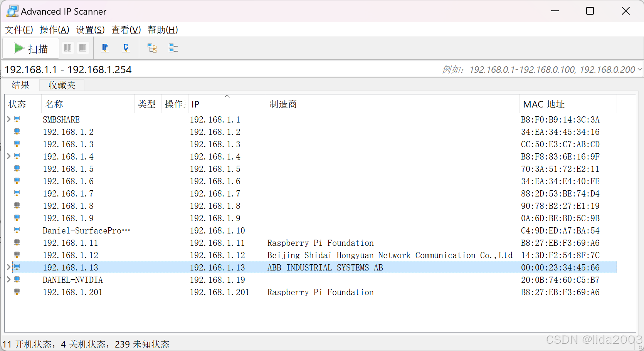The image size is (644, 351).
Task: Open the 帮助(H) menu
Action: [163, 30]
